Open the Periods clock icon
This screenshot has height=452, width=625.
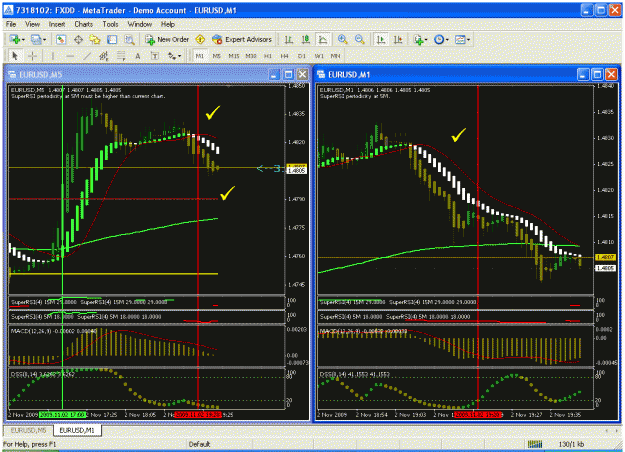[x=439, y=39]
